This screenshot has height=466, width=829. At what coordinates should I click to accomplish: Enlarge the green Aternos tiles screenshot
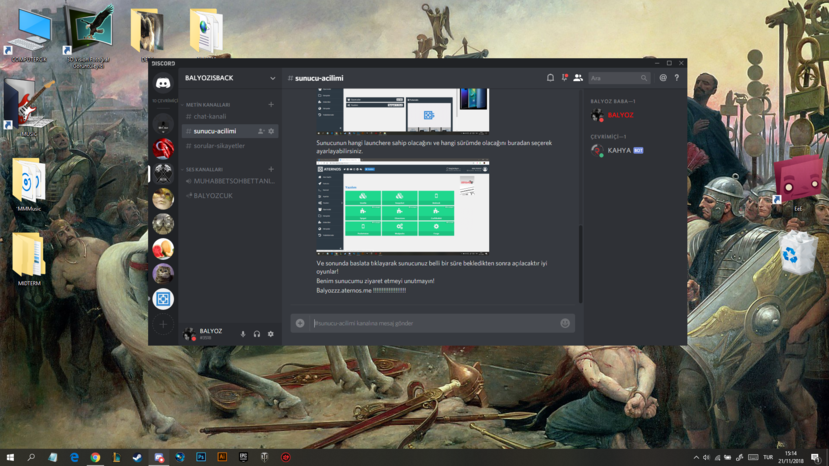pyautogui.click(x=402, y=207)
